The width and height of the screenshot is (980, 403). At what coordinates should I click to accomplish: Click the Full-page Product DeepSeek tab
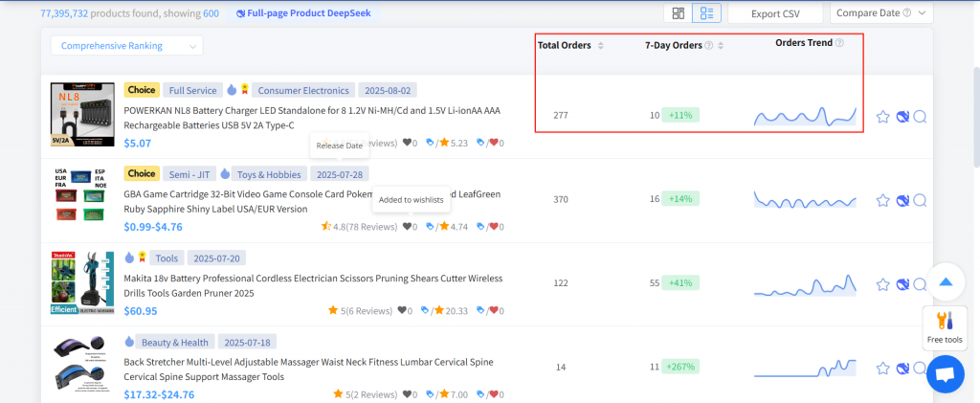coord(301,14)
